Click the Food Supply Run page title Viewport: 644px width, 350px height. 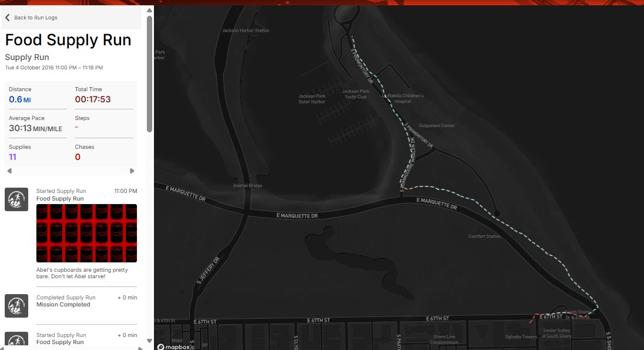pos(68,40)
